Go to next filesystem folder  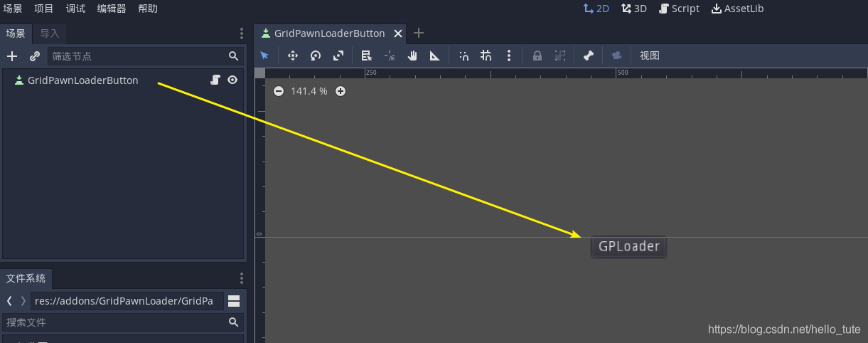[x=23, y=301]
